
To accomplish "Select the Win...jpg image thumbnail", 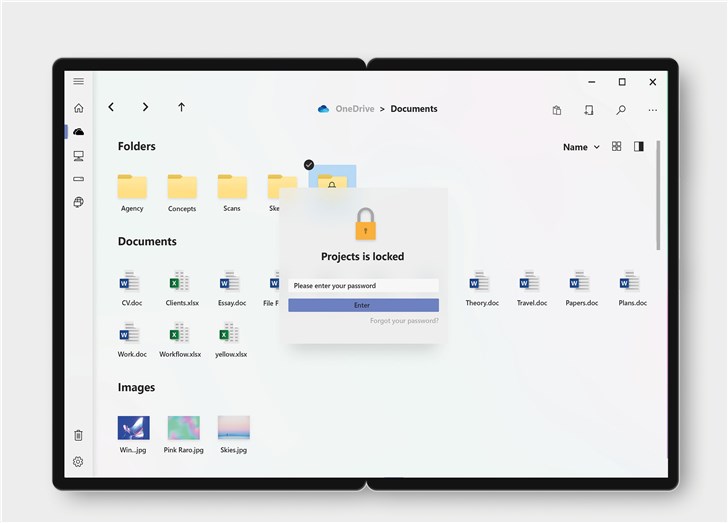I will [x=133, y=428].
